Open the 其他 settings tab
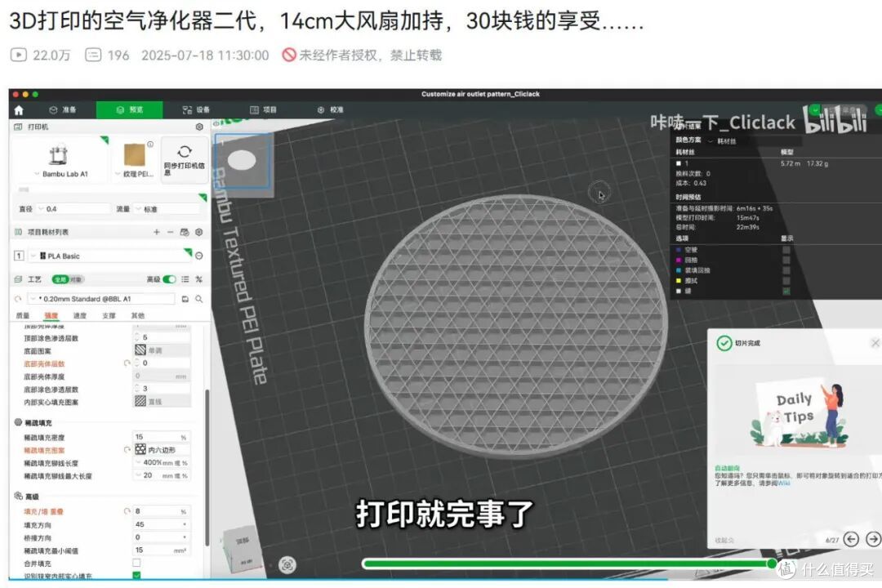 138,316
